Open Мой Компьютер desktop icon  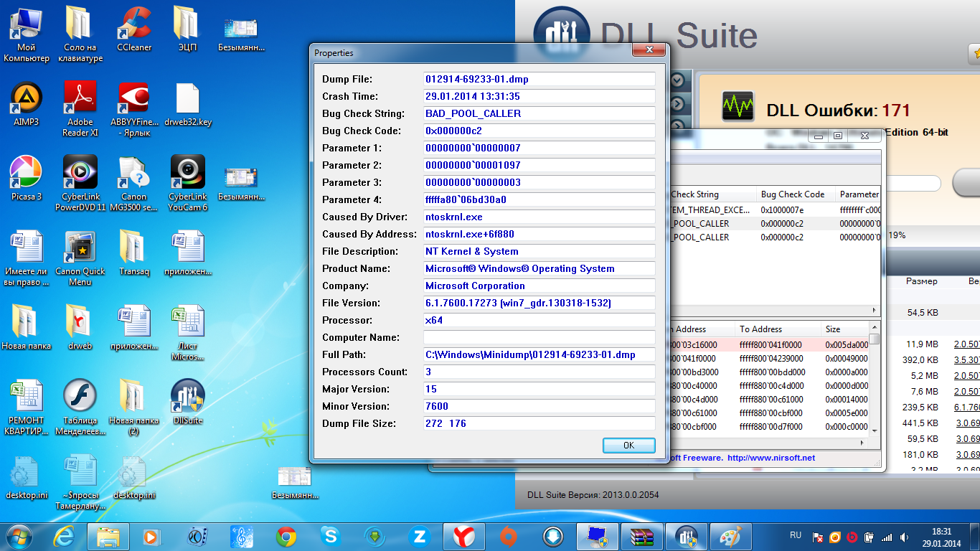(x=26, y=34)
